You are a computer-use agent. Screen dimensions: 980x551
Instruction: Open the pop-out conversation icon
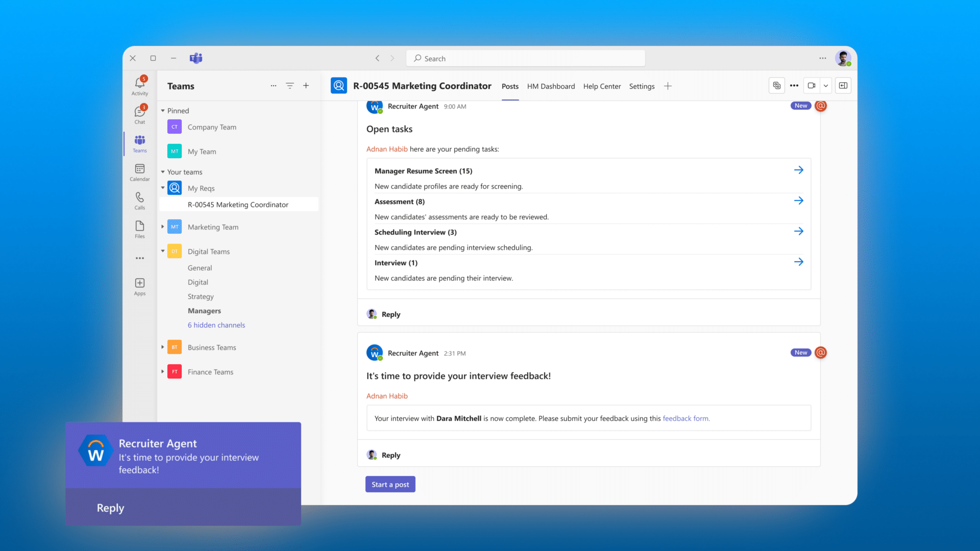pos(843,86)
